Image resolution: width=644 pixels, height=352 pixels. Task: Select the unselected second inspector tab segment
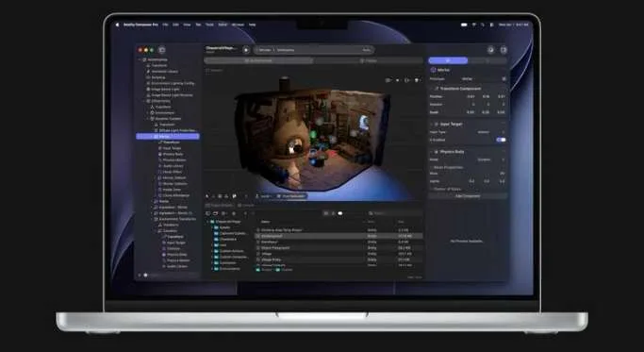coord(487,60)
